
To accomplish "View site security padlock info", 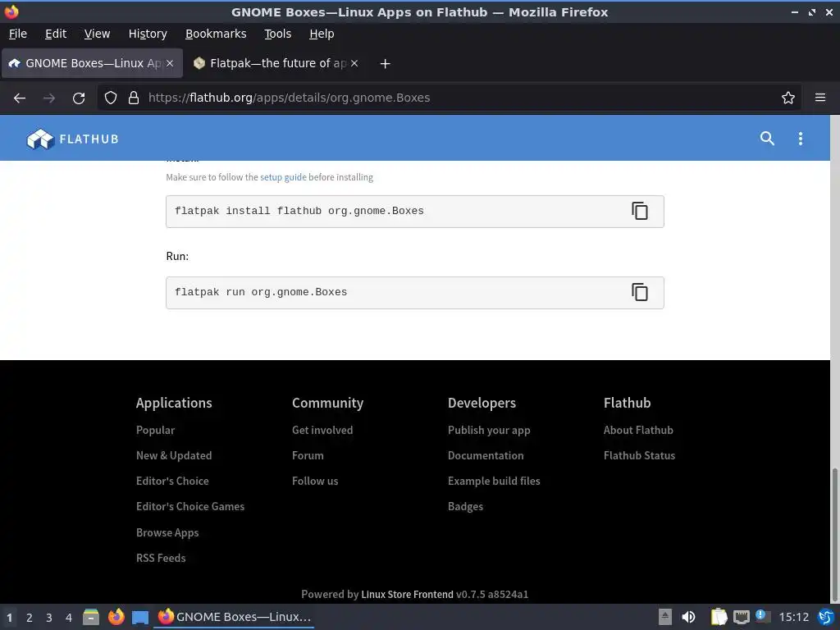I will click(134, 98).
